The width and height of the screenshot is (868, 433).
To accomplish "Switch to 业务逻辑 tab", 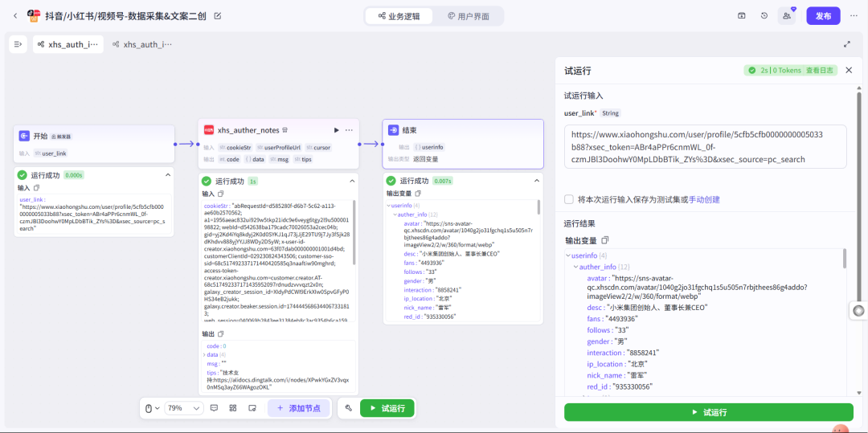I will 399,16.
